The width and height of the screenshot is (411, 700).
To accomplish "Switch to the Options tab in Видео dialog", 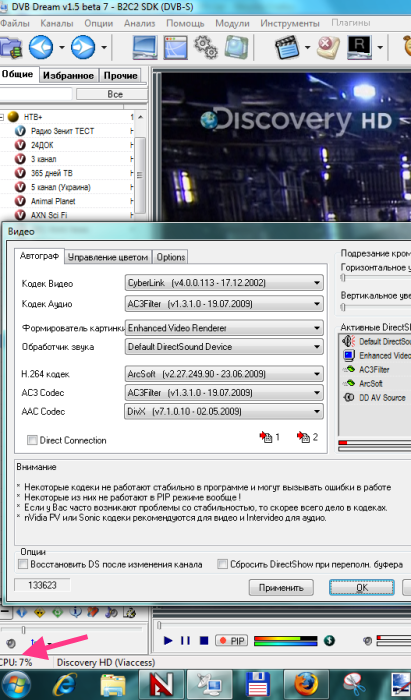I will click(170, 257).
